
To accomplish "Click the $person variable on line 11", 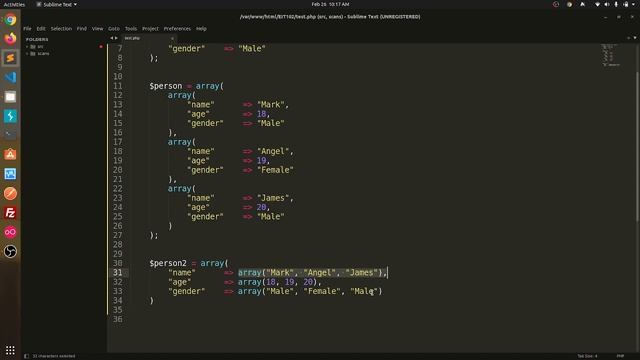I will pyautogui.click(x=166, y=86).
